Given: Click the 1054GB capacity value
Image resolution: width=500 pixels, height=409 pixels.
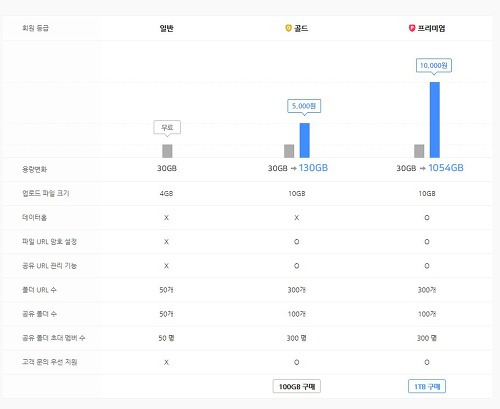Looking at the screenshot, I should point(446,168).
